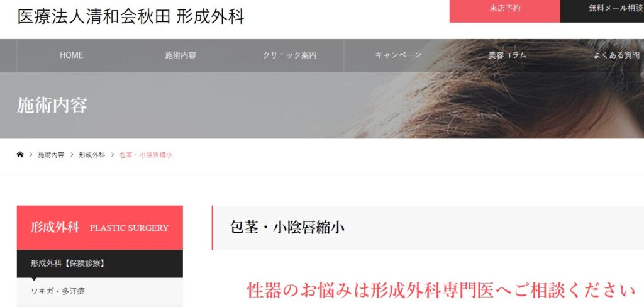Click the 施術内容 banner title
The height and width of the screenshot is (307, 644).
click(52, 105)
